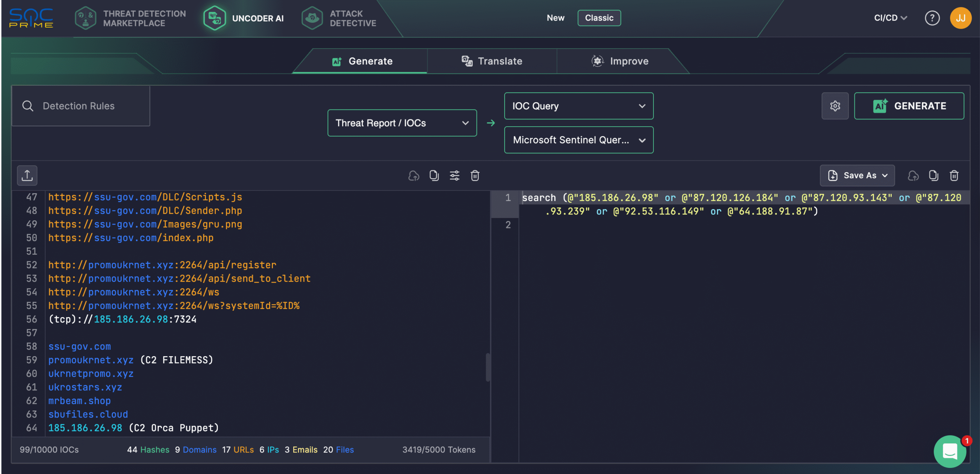Open IOC filter options with sliders icon
The image size is (980, 474).
pyautogui.click(x=454, y=176)
